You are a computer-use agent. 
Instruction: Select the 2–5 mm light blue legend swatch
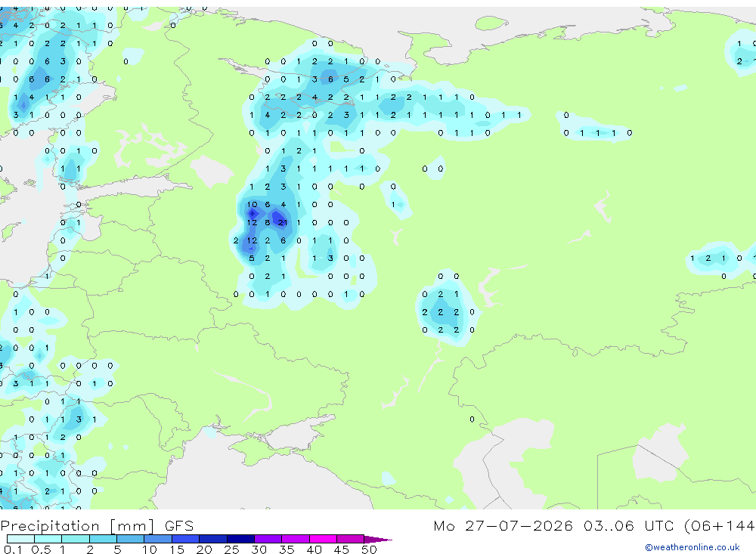(103, 539)
